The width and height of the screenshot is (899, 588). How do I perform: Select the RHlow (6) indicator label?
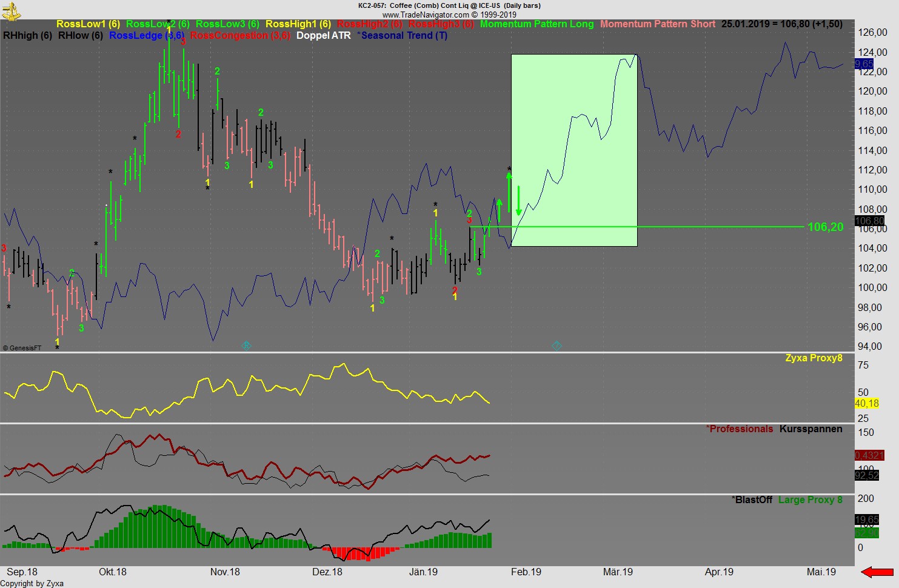81,36
